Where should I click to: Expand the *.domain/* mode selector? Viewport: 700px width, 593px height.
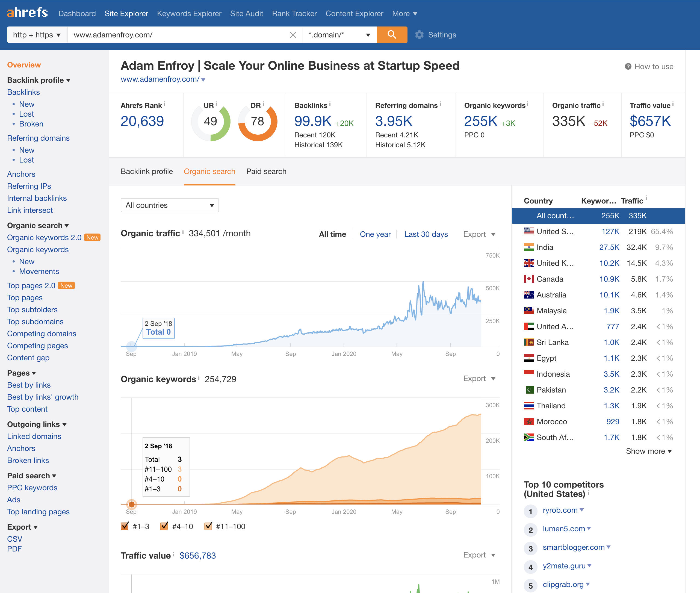339,35
